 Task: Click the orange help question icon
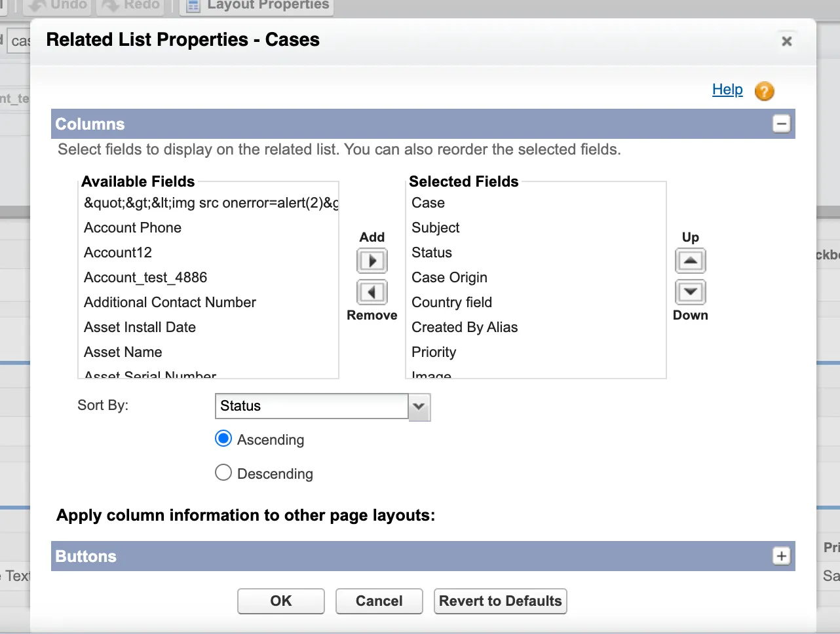(764, 91)
